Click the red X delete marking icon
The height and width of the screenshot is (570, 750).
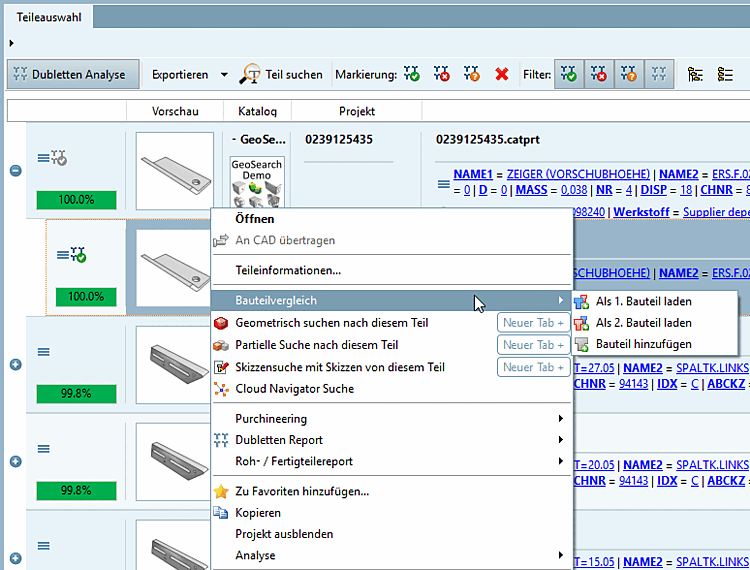[x=501, y=74]
